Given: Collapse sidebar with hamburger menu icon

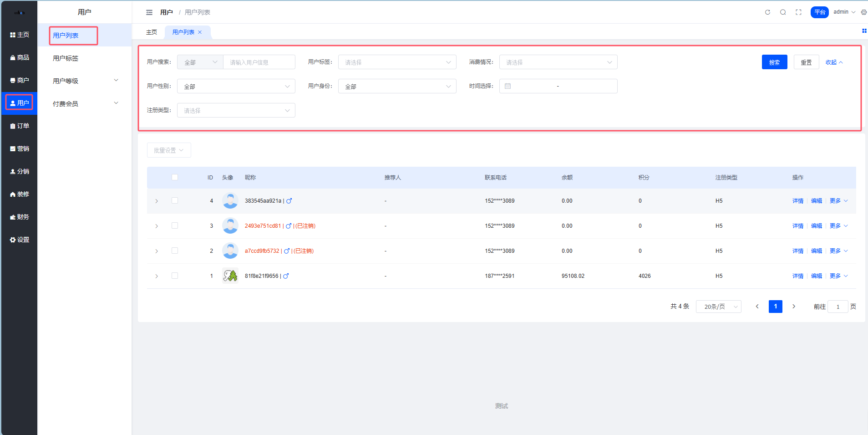Looking at the screenshot, I should coord(149,12).
